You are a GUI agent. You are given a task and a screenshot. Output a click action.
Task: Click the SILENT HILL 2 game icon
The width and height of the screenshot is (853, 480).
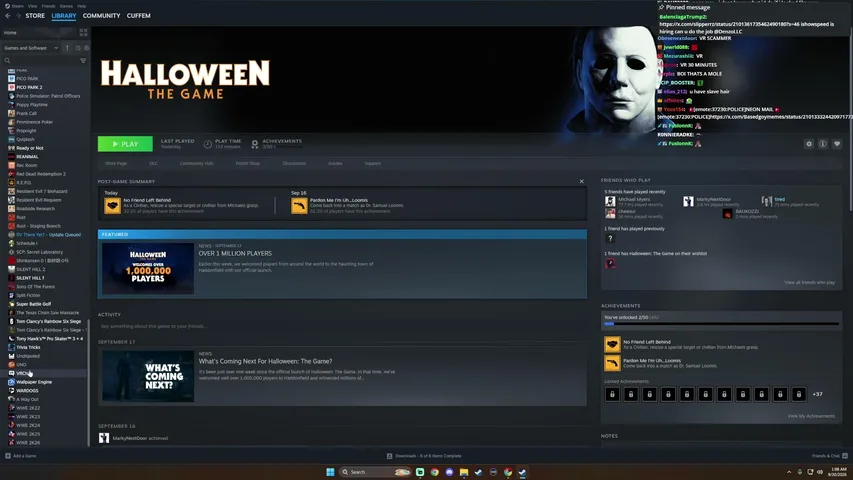point(11,269)
